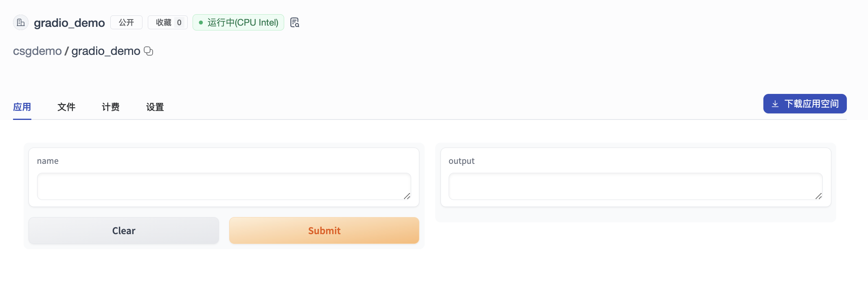Select the 应用 tab

pos(22,107)
